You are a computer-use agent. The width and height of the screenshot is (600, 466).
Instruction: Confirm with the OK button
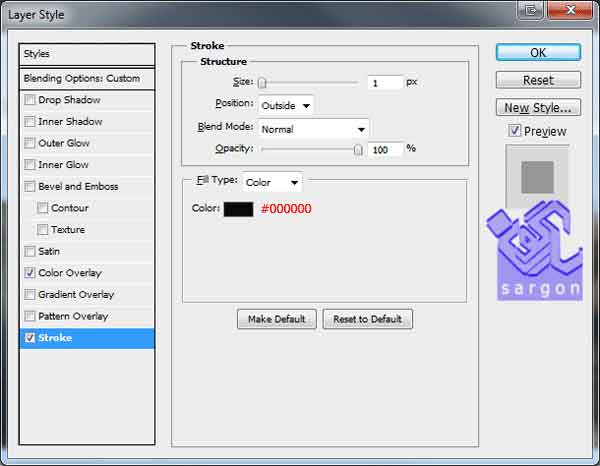(538, 52)
